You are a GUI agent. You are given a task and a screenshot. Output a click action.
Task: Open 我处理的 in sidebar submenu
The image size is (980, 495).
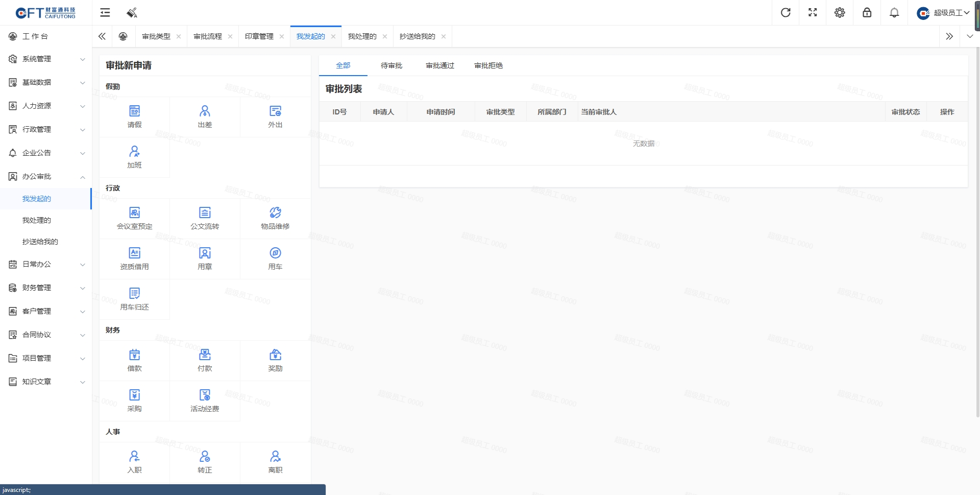coord(46,220)
